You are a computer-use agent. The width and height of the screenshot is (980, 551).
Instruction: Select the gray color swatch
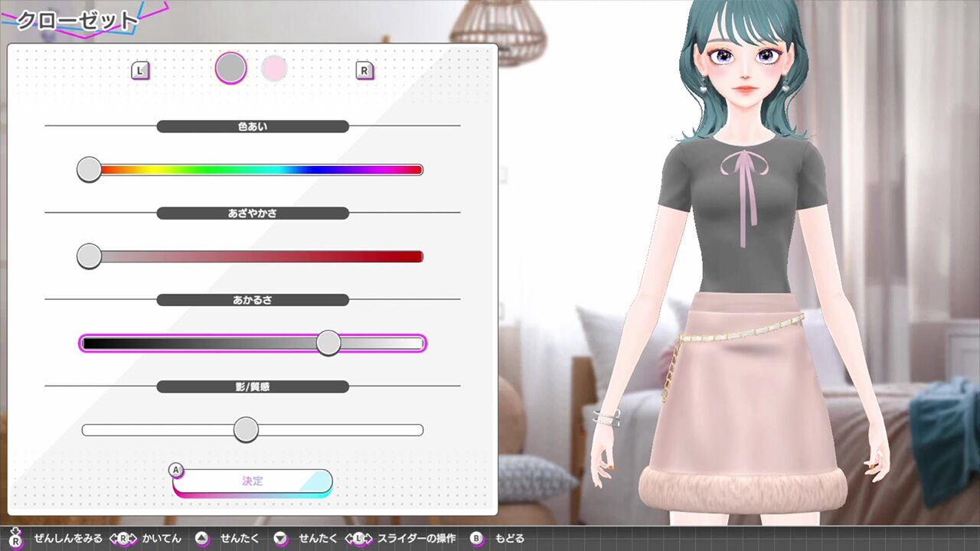230,67
